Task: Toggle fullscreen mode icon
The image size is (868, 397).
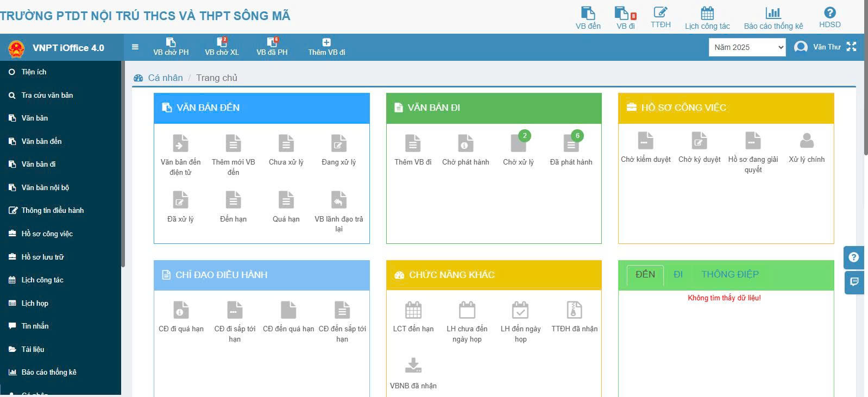Action: pos(851,47)
